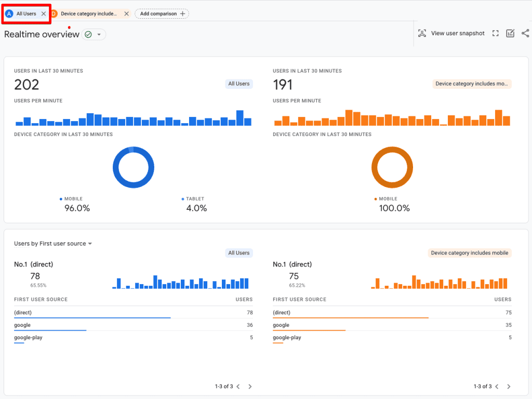Click the tablet legend dot
The height and width of the screenshot is (399, 532).
tap(182, 198)
